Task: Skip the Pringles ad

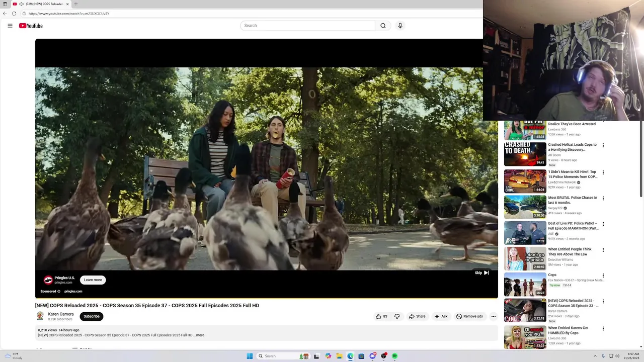Action: 481,273
